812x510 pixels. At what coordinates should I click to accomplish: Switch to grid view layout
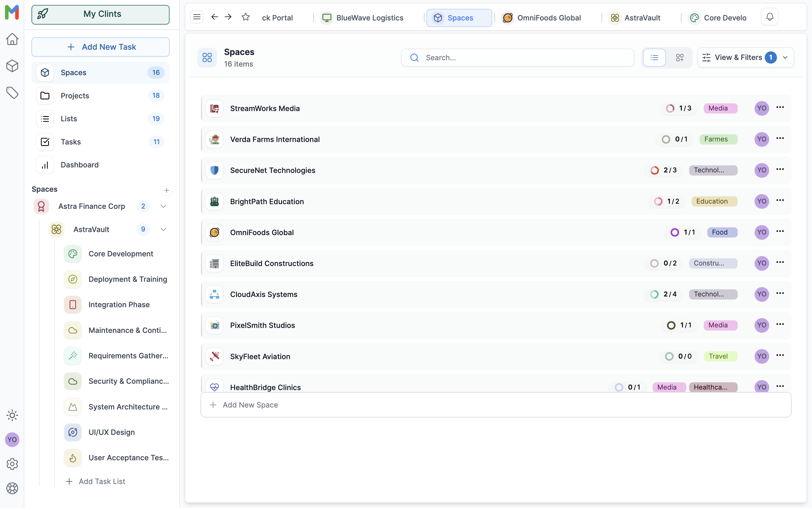pos(679,58)
